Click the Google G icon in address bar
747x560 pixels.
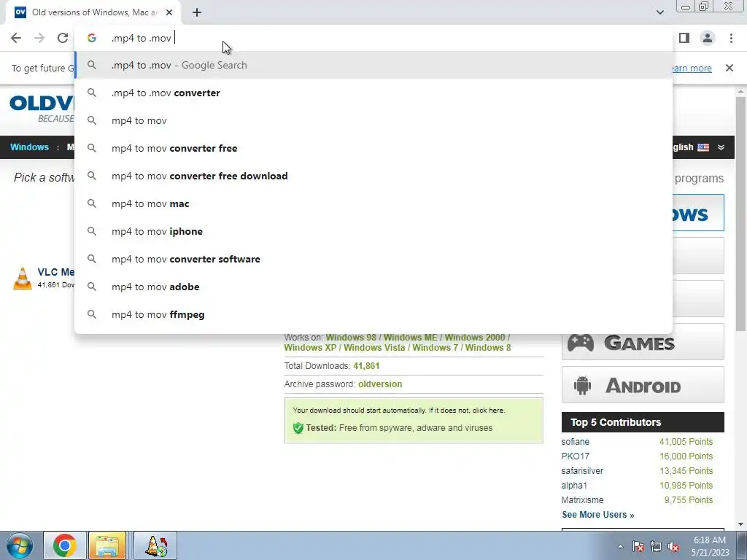pyautogui.click(x=91, y=38)
